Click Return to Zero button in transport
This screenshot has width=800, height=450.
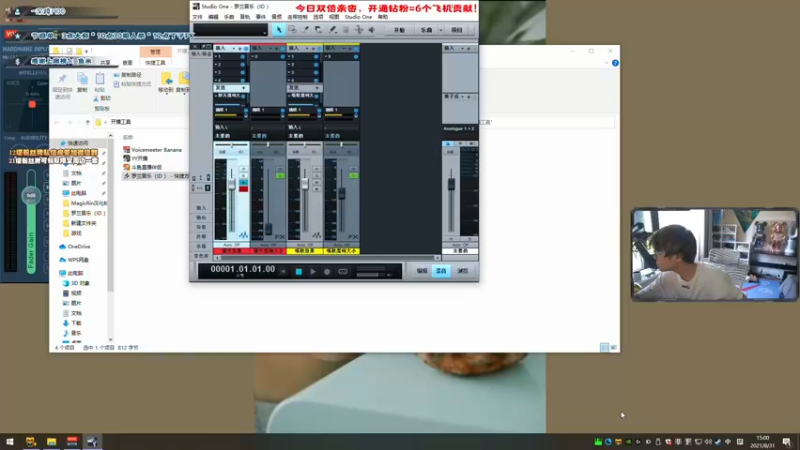click(x=284, y=272)
